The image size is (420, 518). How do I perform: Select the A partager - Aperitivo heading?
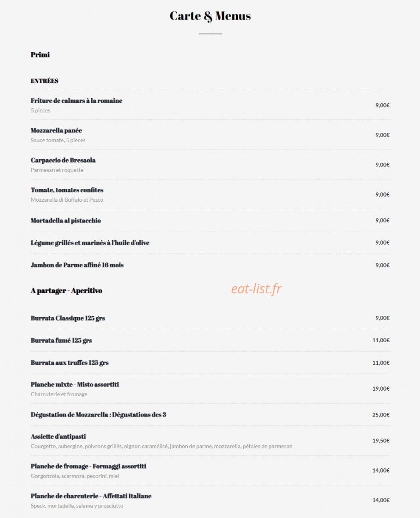click(x=66, y=291)
